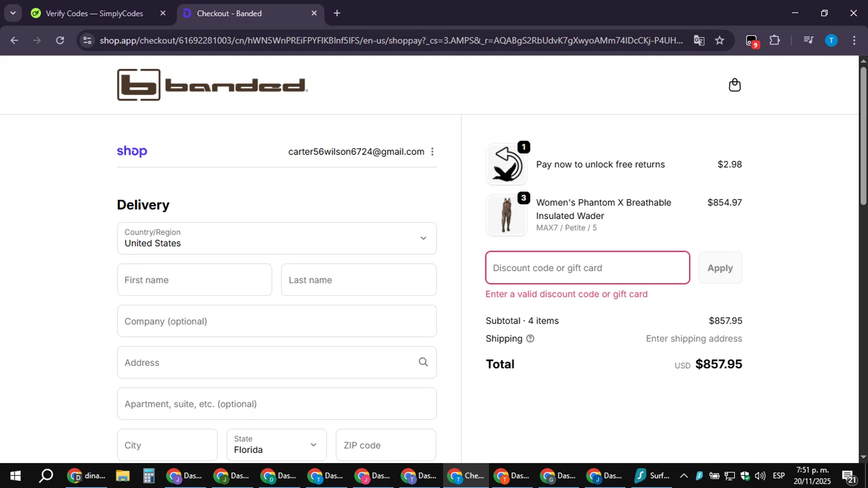The image size is (868, 488).
Task: Click the translate page icon
Action: point(699,40)
